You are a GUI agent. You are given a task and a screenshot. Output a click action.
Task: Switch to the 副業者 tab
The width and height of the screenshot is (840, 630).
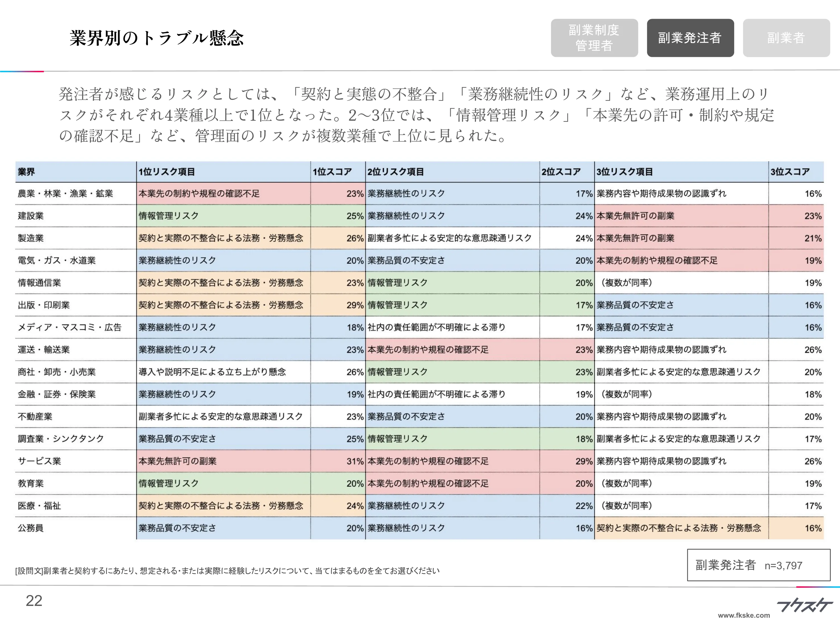pyautogui.click(x=785, y=38)
